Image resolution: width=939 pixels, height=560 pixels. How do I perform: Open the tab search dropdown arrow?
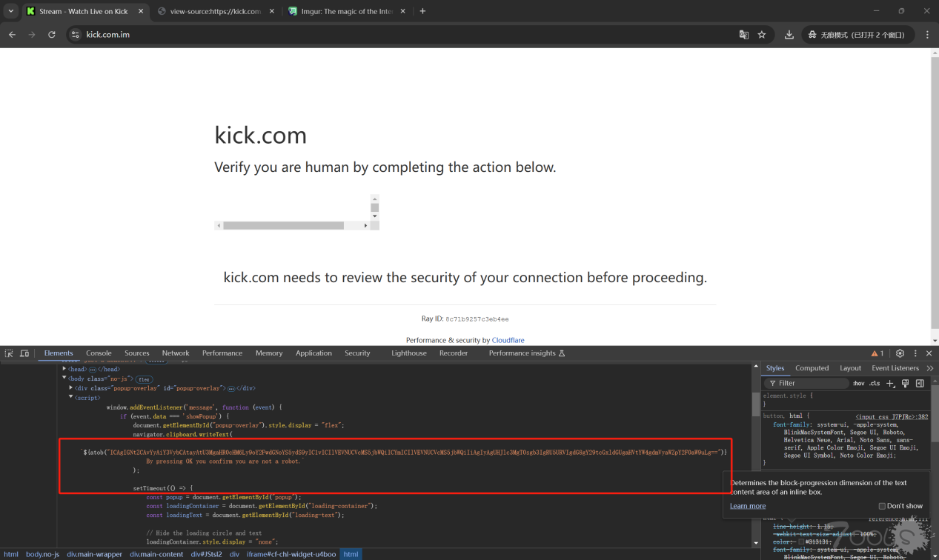click(x=10, y=11)
